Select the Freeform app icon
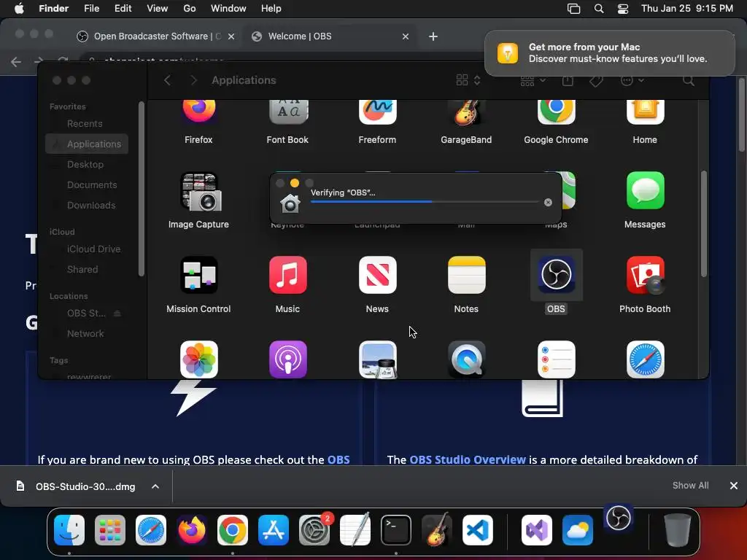 [x=377, y=112]
